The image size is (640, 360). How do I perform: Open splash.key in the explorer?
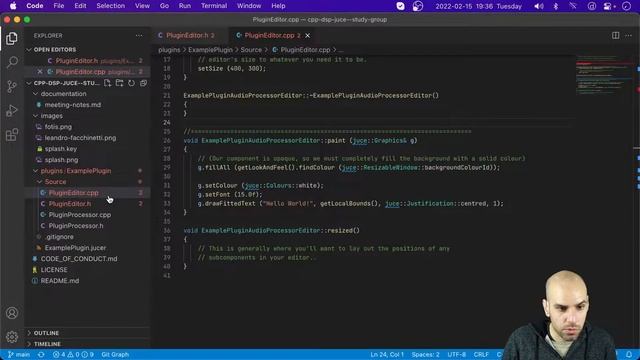coord(60,149)
